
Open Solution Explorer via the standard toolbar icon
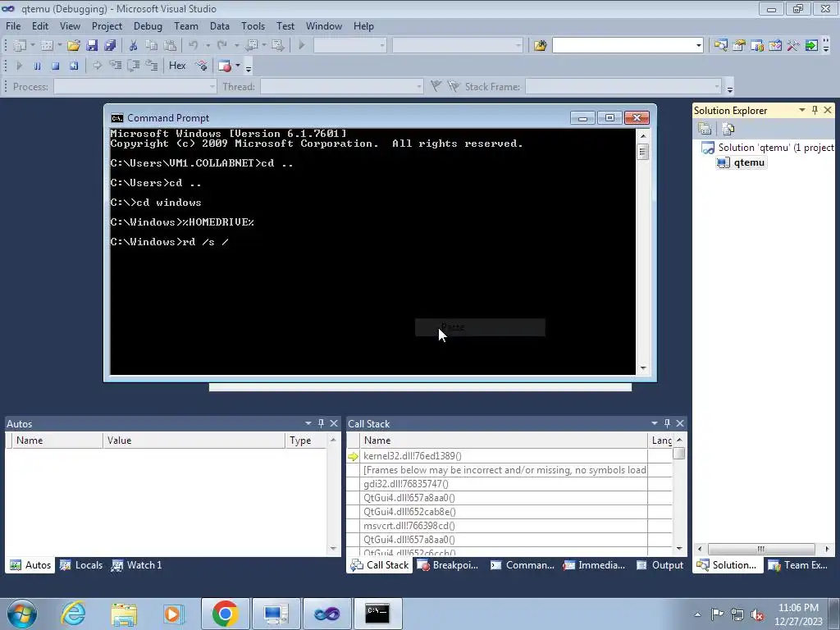coord(720,46)
